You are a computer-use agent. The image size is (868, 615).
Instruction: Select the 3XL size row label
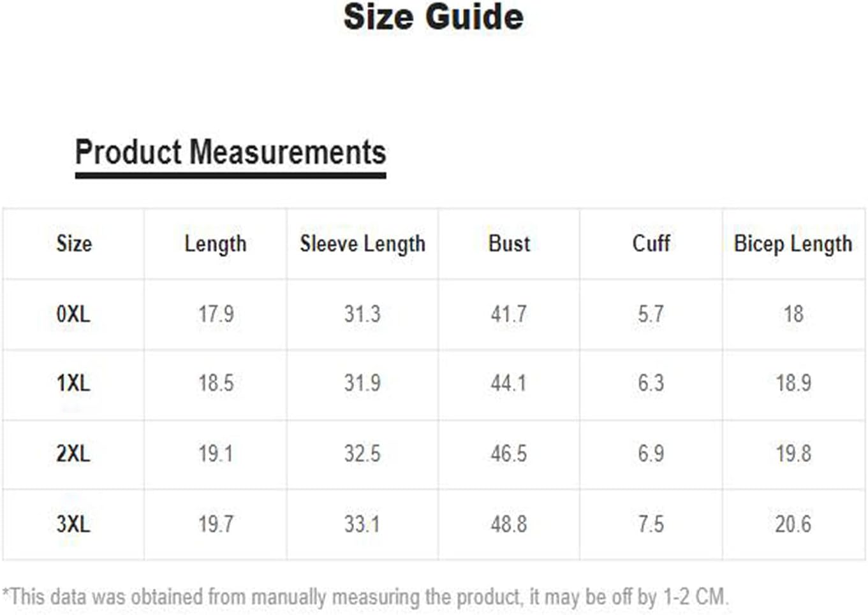click(73, 524)
